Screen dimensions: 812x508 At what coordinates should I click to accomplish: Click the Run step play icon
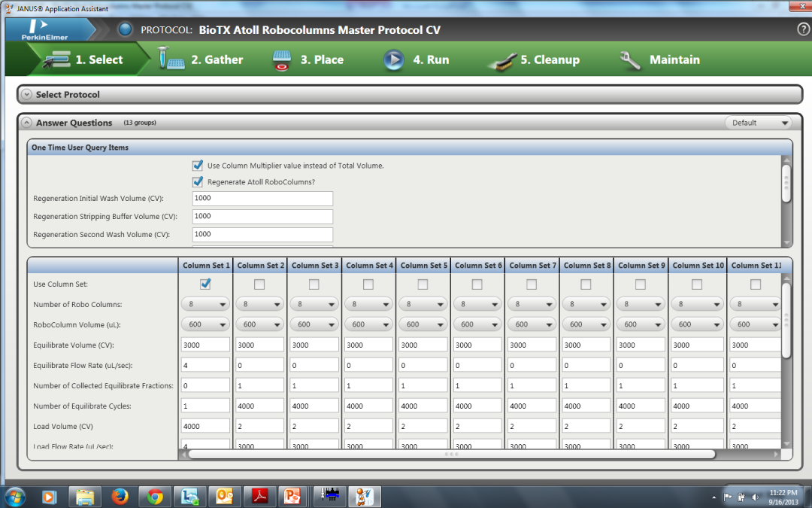coord(393,59)
